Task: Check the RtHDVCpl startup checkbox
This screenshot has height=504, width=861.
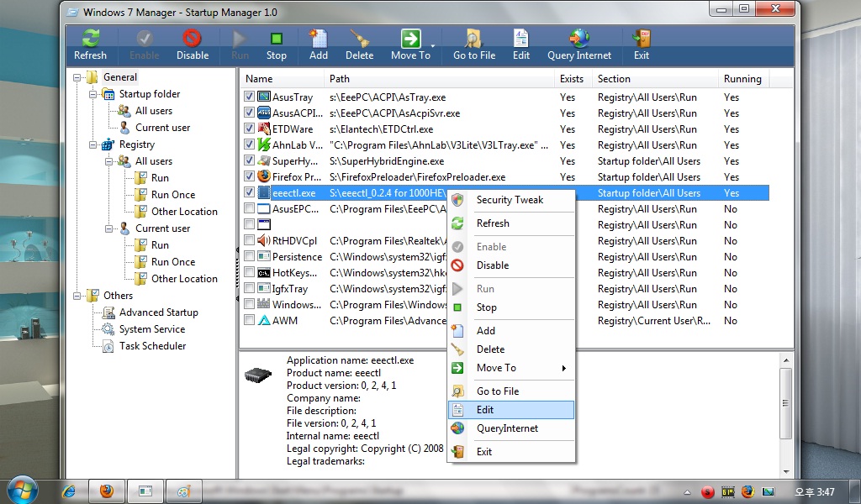Action: [249, 240]
